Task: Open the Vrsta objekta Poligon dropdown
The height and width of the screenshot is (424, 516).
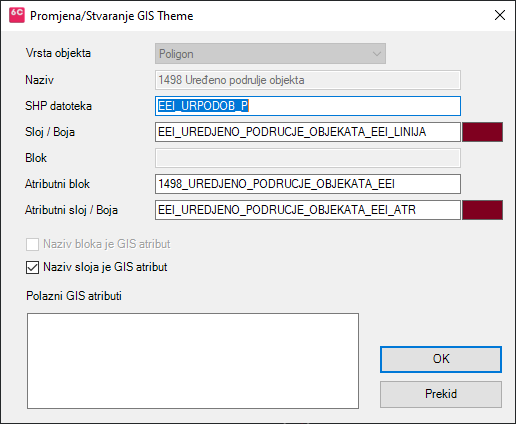Action: [270, 53]
